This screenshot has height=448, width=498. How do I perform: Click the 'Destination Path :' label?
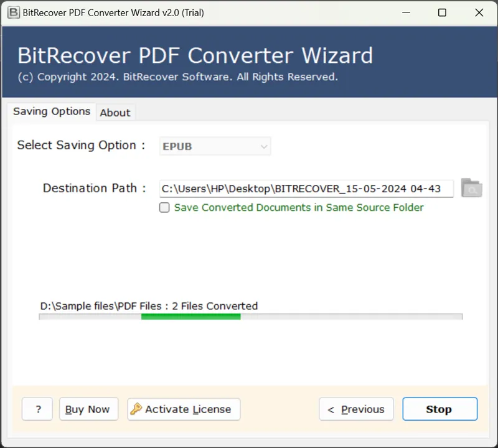pos(94,188)
